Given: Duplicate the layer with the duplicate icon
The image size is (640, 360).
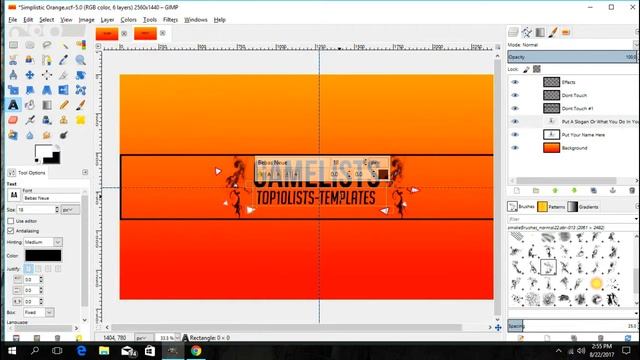Looking at the screenshot, I should tap(593, 191).
